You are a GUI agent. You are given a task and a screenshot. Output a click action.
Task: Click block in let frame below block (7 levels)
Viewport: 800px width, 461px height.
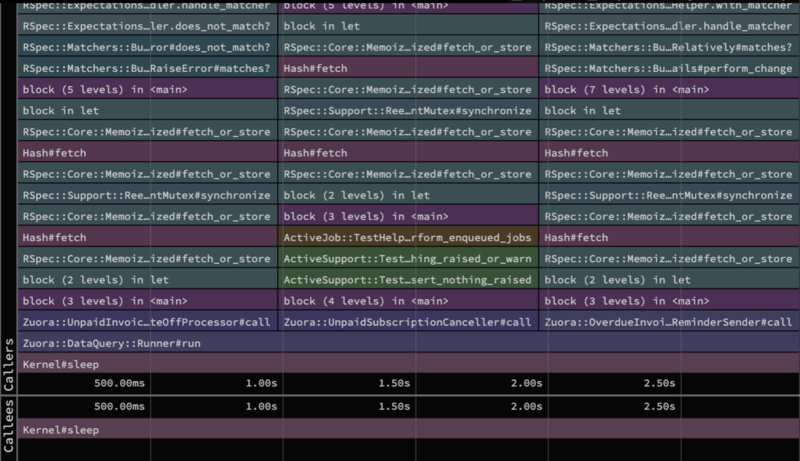coord(669,110)
